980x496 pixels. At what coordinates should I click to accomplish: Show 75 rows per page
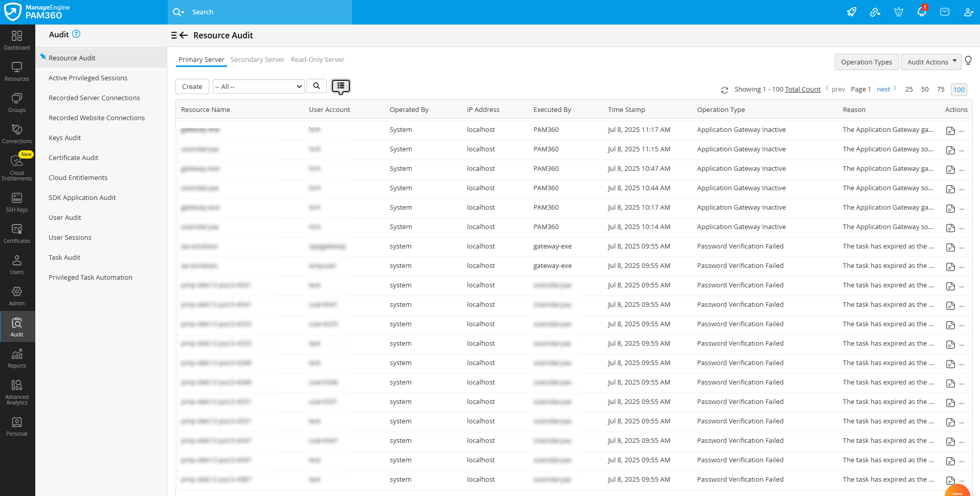[941, 89]
